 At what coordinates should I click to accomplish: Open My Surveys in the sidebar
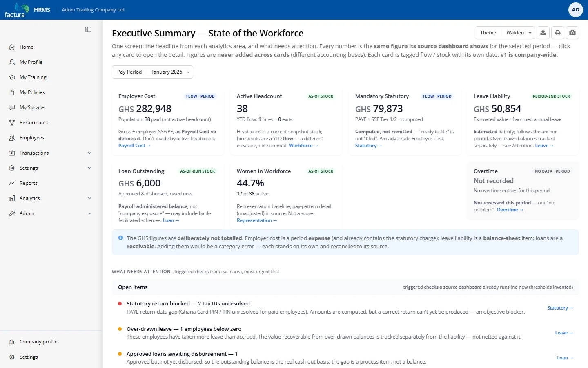(32, 108)
